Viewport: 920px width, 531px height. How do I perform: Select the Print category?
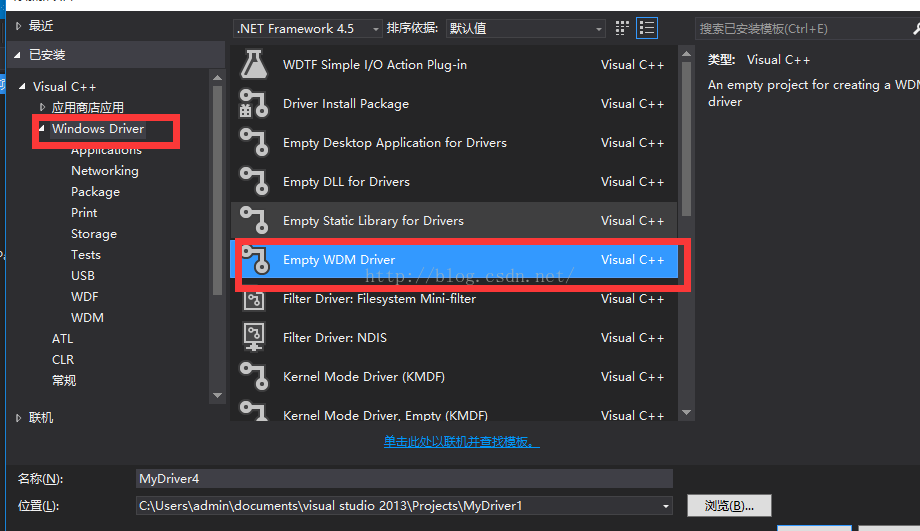coord(84,212)
